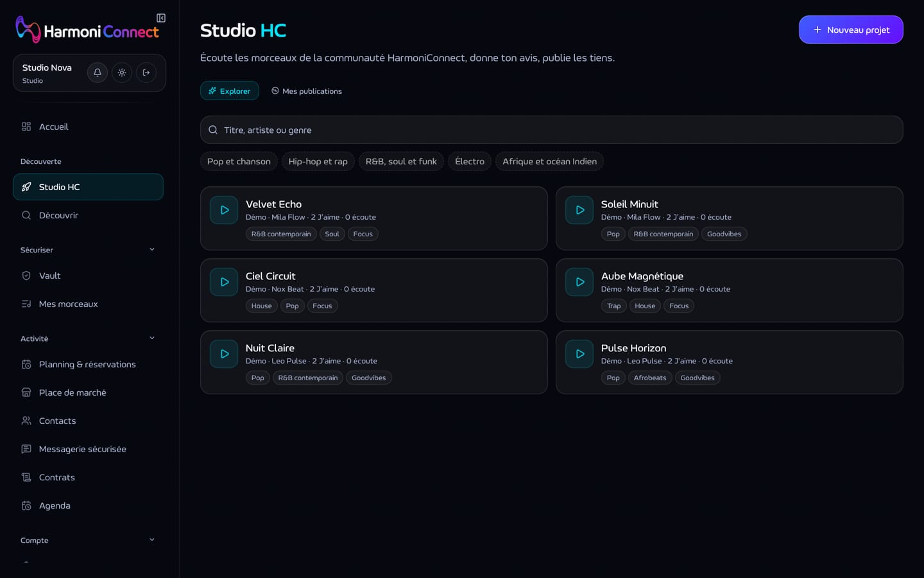Click the logout icon
Viewport: 924px width, 578px height.
[146, 73]
